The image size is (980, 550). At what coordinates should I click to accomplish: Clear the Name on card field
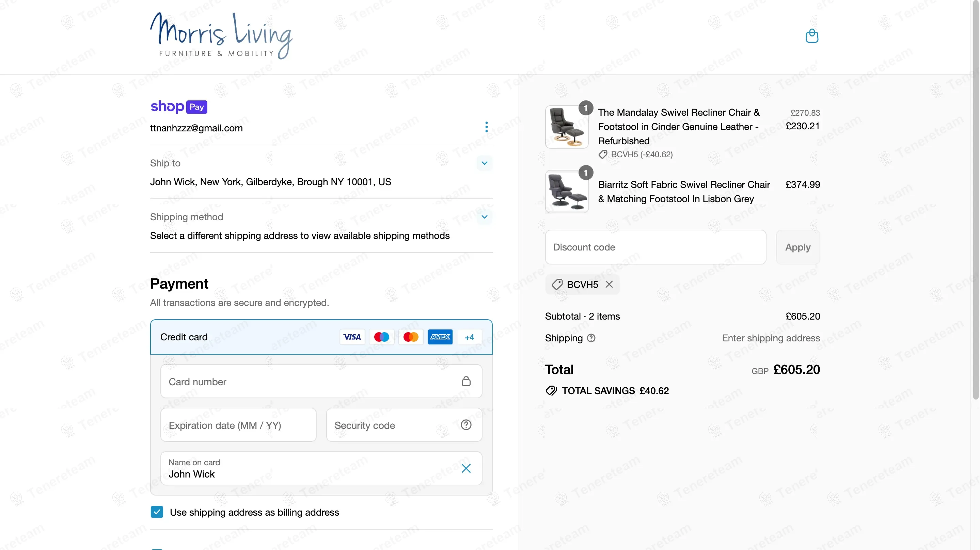(x=465, y=468)
